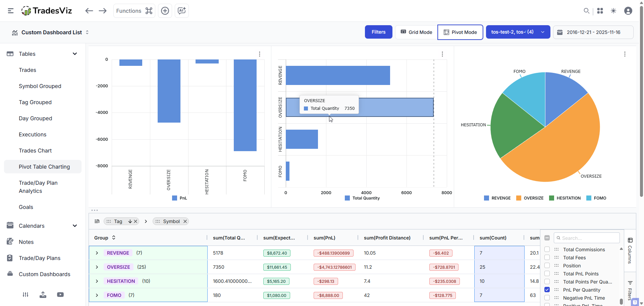Open search using the magnifier icon
Viewport: 644px width, 306px height.
pyautogui.click(x=587, y=11)
